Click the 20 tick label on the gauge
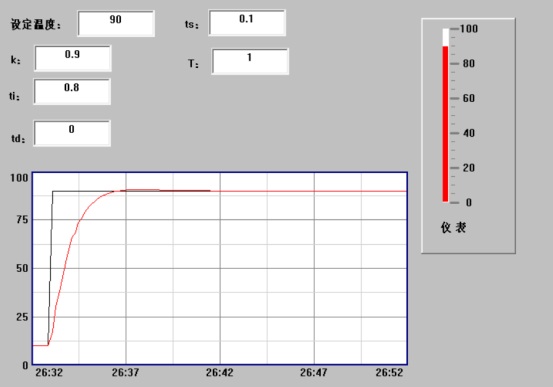The width and height of the screenshot is (553, 387). [x=469, y=168]
